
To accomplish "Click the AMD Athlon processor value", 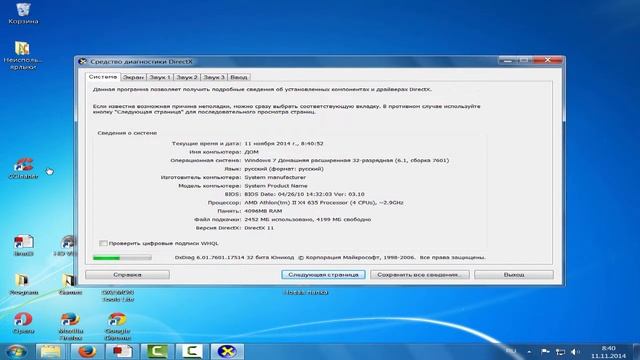I will coord(324,202).
